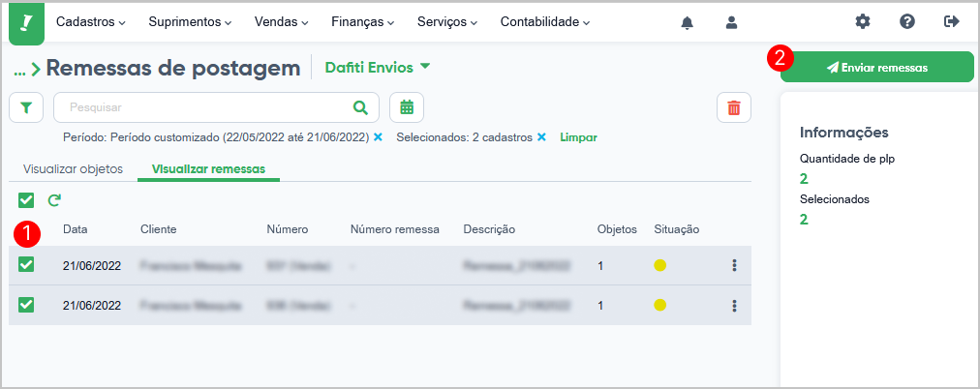Image resolution: width=980 pixels, height=389 pixels.
Task: Click the Quantidade de plp value 2
Action: [804, 179]
